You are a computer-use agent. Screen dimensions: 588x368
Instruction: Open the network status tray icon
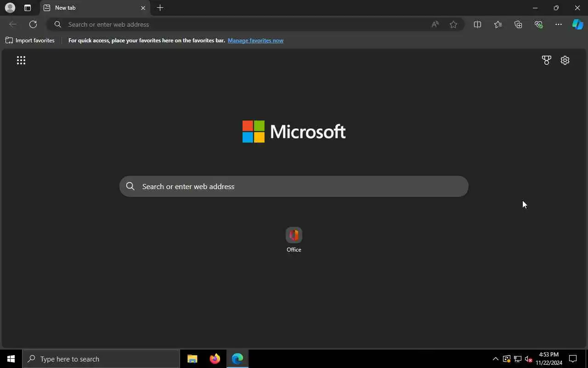(x=518, y=359)
